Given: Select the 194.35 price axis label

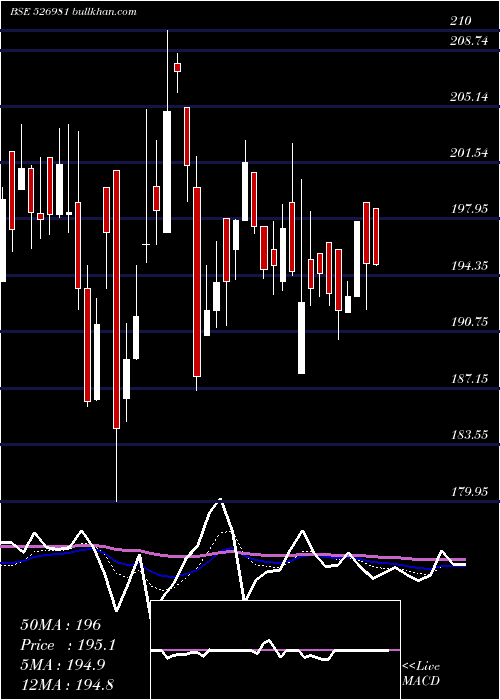Looking at the screenshot, I should 469,266.
